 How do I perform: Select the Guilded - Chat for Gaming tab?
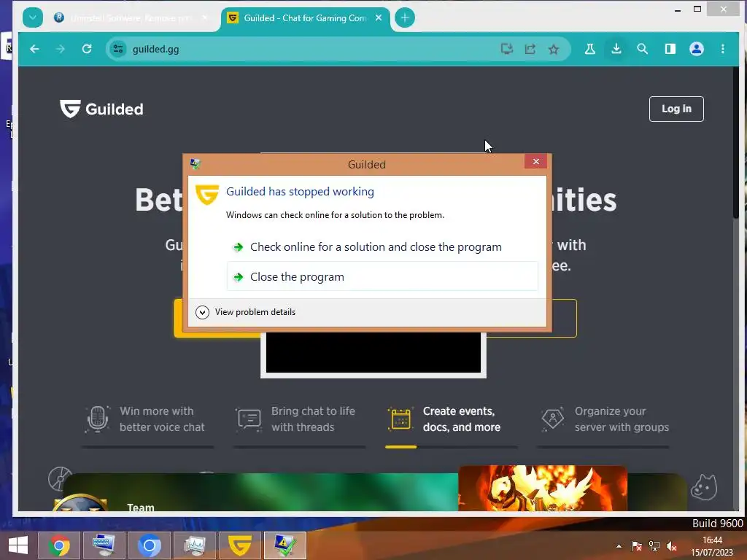(305, 18)
